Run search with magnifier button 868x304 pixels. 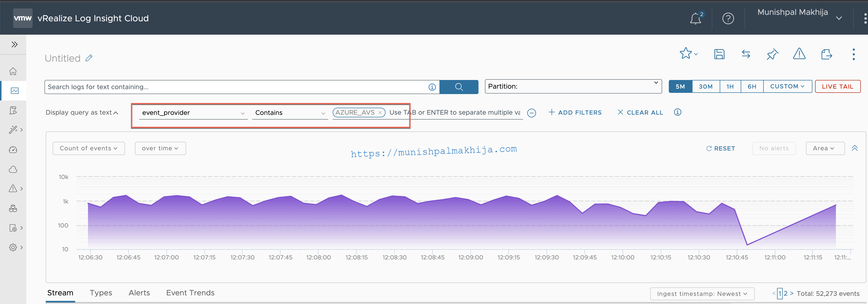pos(459,87)
